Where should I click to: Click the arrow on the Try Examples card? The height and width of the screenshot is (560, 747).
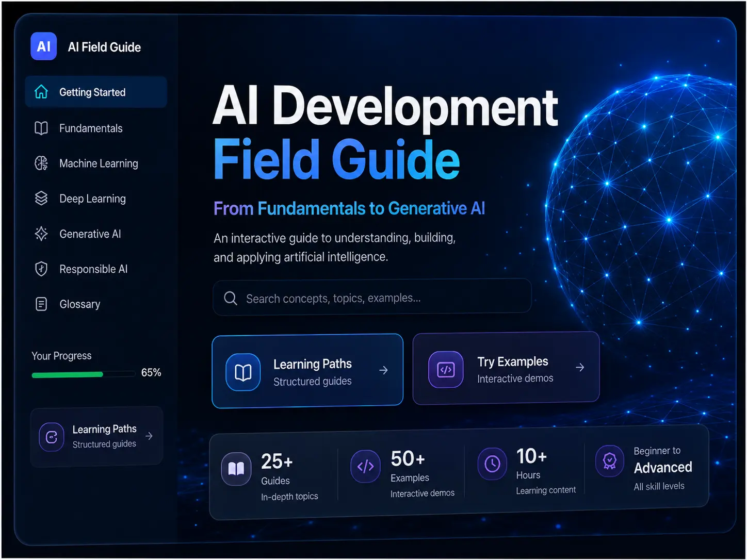[x=580, y=367]
